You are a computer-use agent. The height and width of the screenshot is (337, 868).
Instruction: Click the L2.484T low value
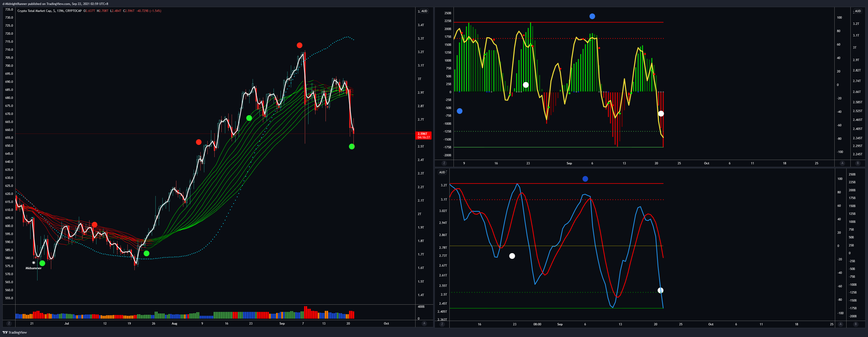(116, 11)
